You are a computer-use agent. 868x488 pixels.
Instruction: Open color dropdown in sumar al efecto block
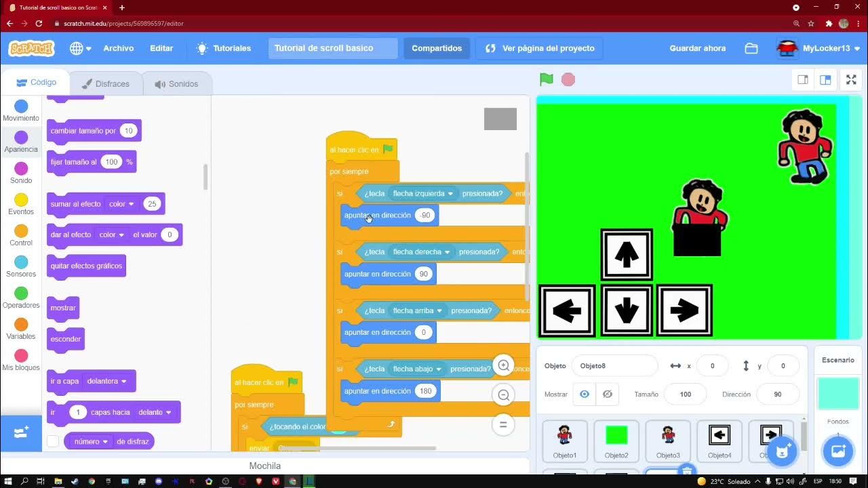[122, 203]
